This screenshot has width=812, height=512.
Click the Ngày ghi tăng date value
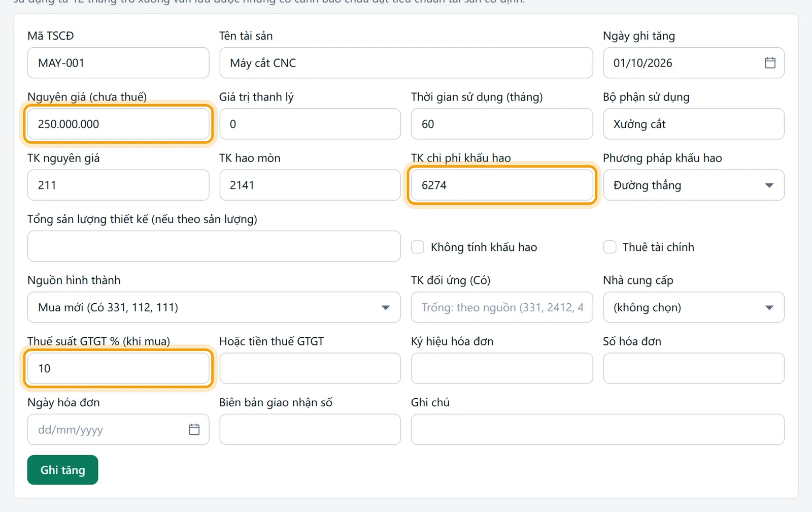click(642, 63)
